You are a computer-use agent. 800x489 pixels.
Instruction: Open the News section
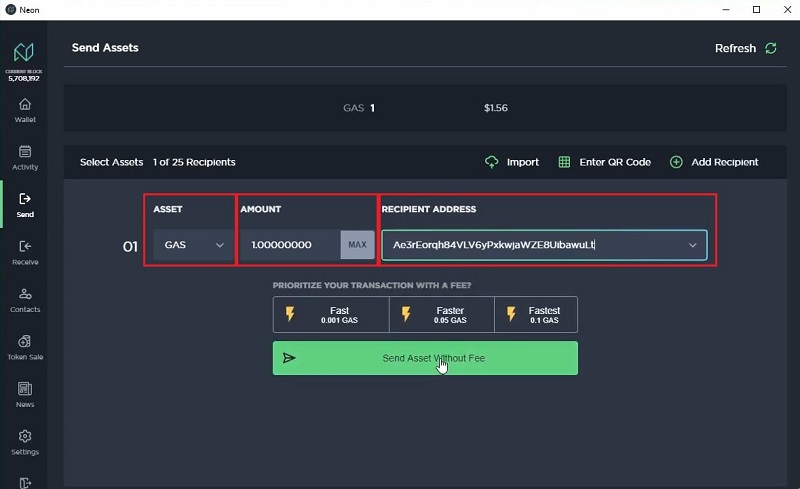[x=25, y=394]
